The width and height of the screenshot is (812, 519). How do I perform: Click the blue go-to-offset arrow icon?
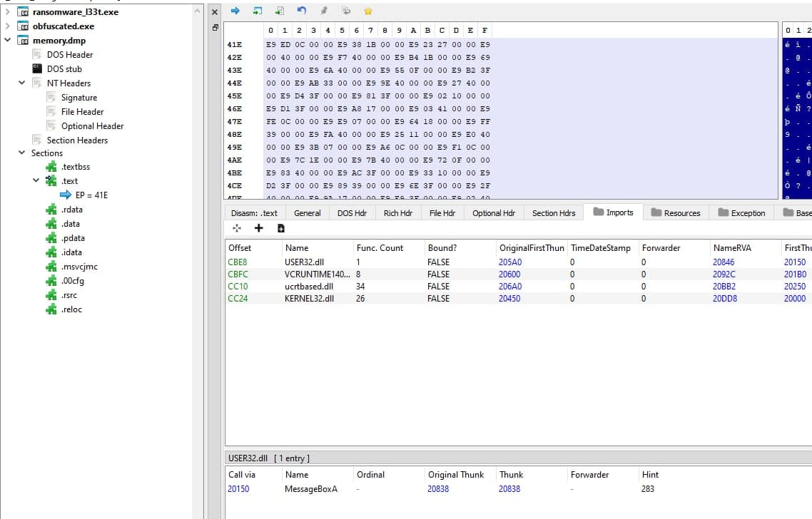235,11
